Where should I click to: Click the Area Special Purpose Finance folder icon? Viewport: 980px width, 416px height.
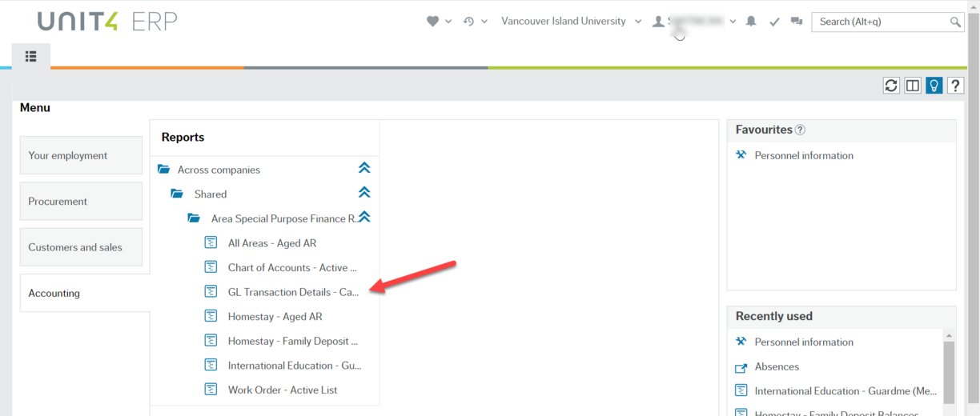coord(194,218)
